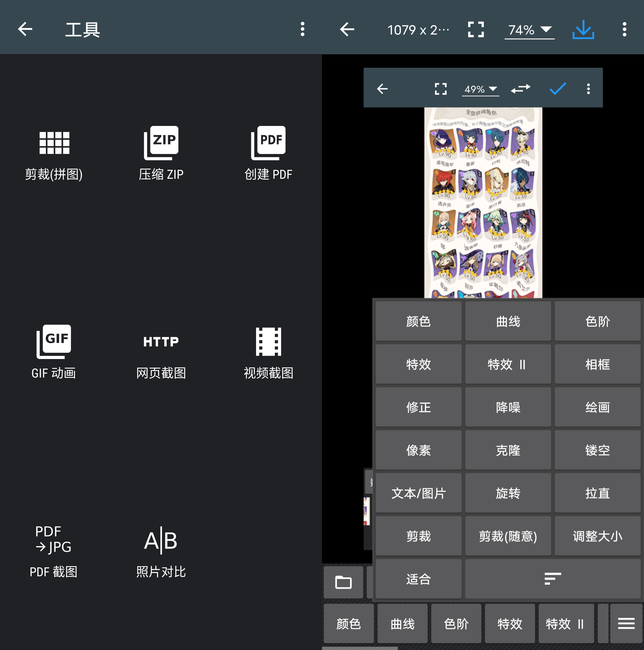Click back arrow in inner preview toolbar
The image size is (644, 650).
[x=382, y=89]
